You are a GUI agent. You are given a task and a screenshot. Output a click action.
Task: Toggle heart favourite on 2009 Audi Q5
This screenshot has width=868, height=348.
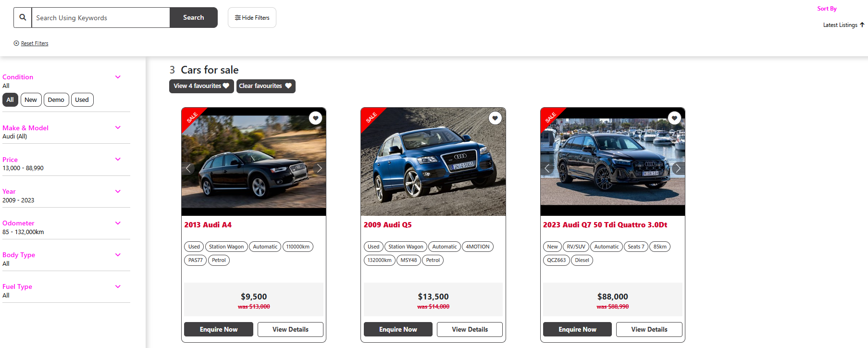pos(495,118)
